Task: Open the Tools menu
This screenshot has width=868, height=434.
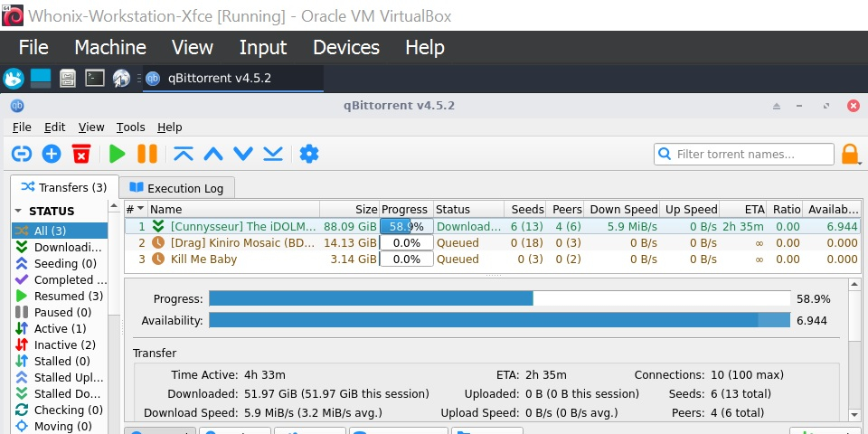Action: [130, 127]
